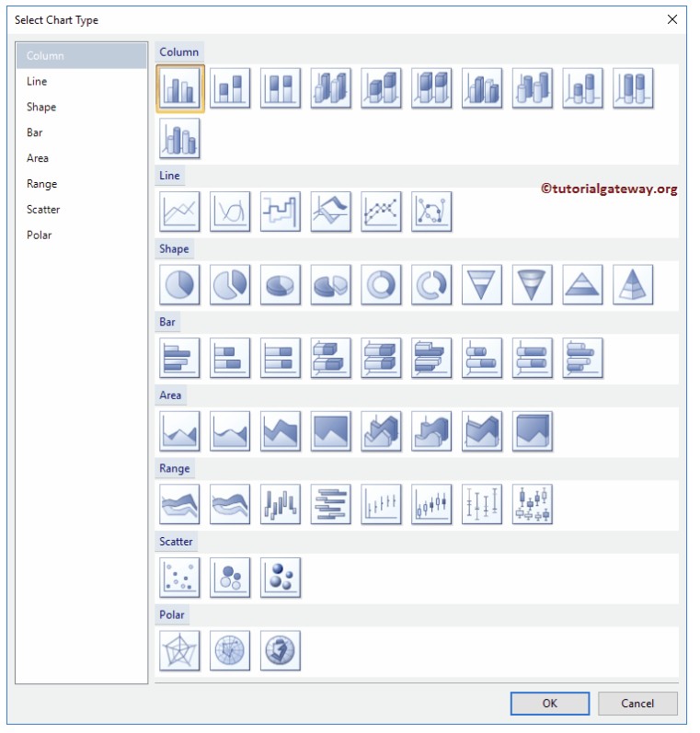
Task: Pick the 100% Stacked Column chart icon
Action: pyautogui.click(x=281, y=88)
